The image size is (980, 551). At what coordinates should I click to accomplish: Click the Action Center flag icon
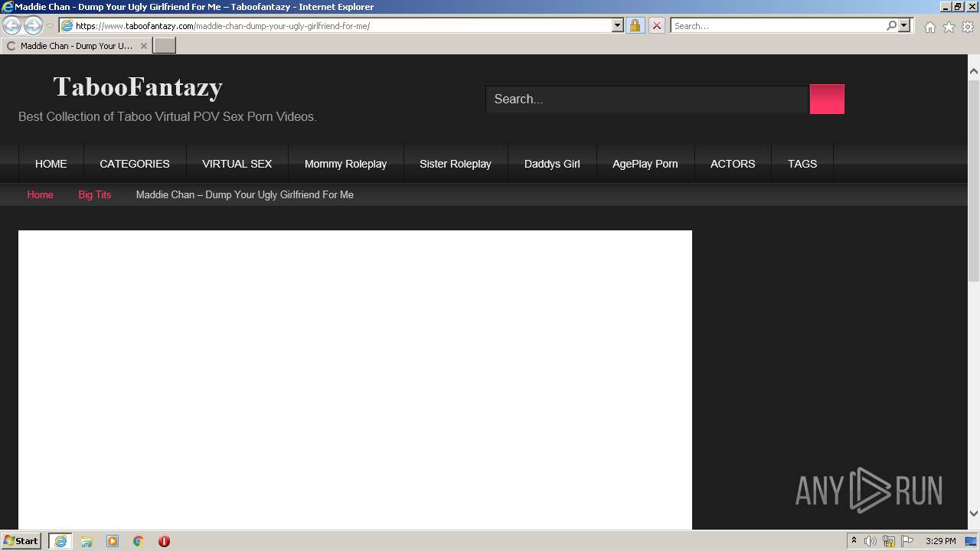[907, 541]
